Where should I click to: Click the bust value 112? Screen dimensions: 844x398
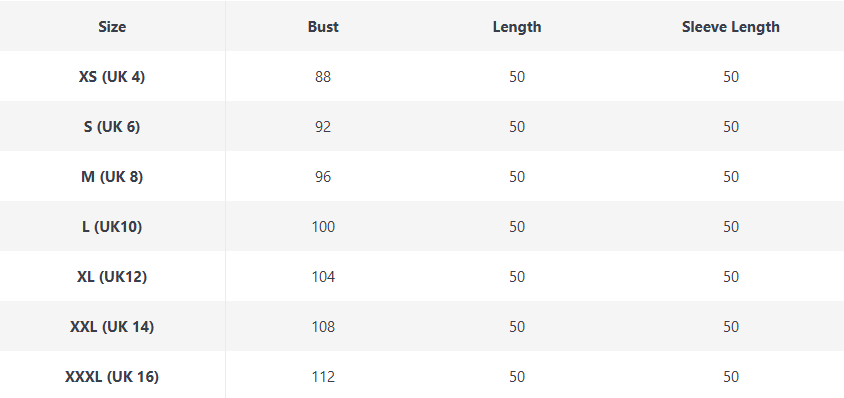323,377
